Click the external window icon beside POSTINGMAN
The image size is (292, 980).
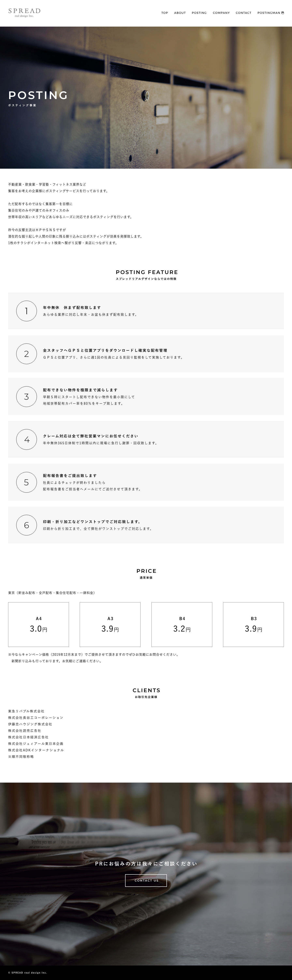282,13
